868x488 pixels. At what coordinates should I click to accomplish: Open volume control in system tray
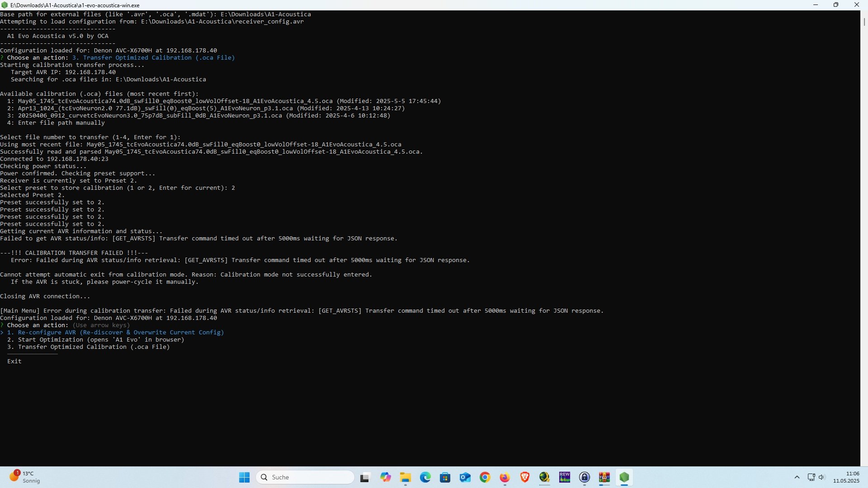821,477
